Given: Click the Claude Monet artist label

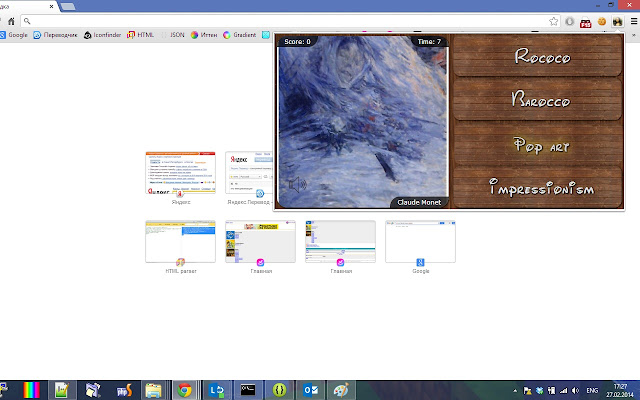Looking at the screenshot, I should pos(419,202).
